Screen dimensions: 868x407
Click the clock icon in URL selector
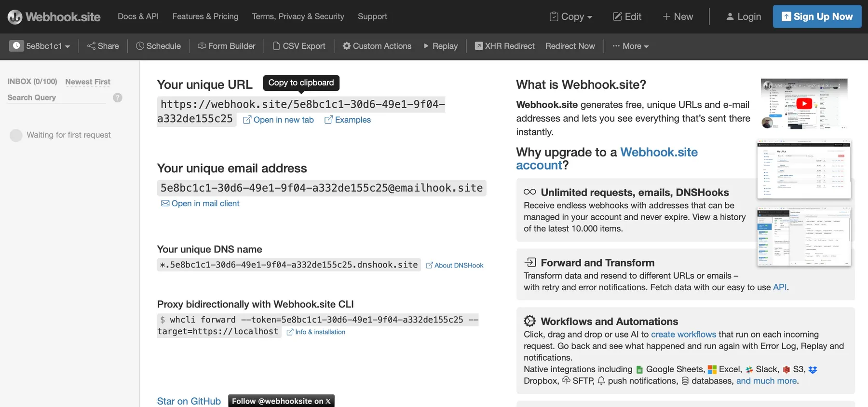tap(16, 46)
